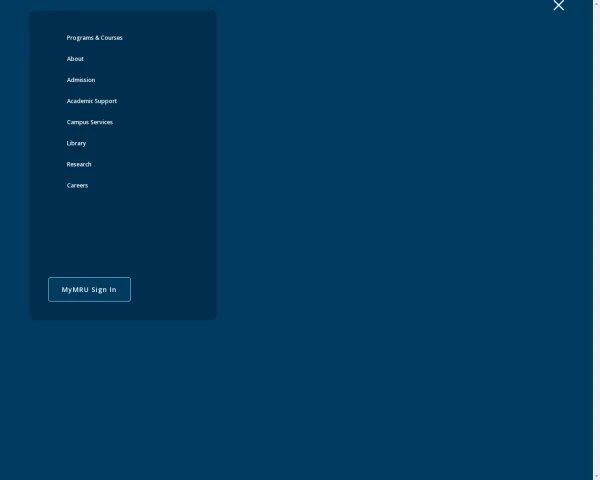The width and height of the screenshot is (600, 480).
Task: Open the Library link
Action: 76,143
